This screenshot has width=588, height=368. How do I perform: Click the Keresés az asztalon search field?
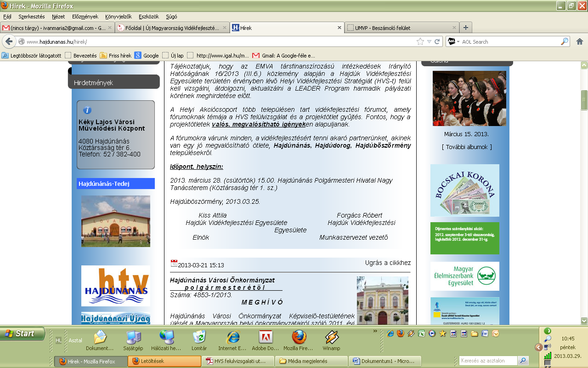[x=488, y=361]
